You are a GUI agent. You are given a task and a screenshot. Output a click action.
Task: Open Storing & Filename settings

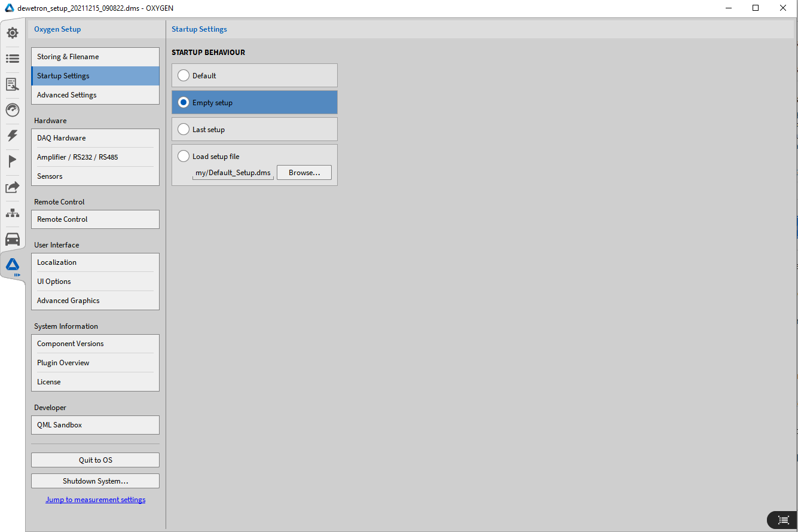click(95, 57)
